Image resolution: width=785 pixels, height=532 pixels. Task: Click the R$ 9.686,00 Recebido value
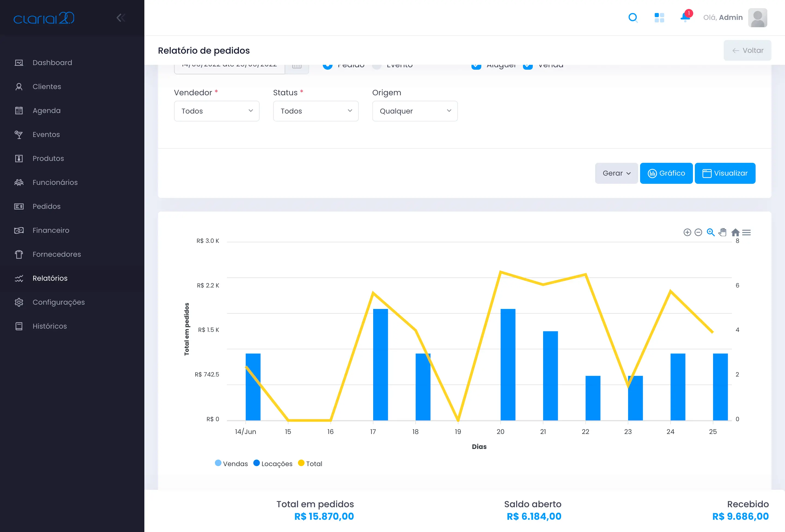pyautogui.click(x=740, y=516)
